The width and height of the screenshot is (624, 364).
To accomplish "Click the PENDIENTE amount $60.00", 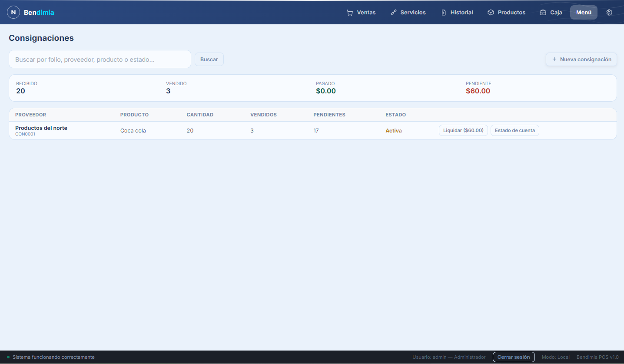I will (478, 91).
